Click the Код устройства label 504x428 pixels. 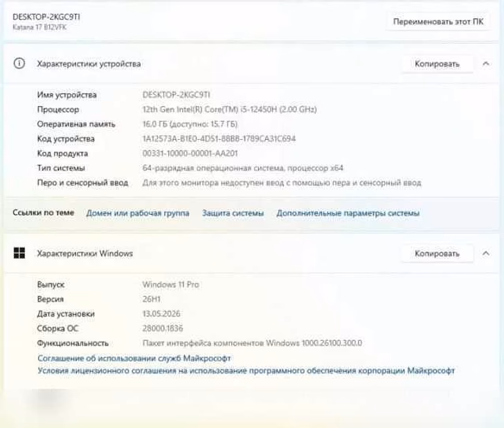[66, 139]
